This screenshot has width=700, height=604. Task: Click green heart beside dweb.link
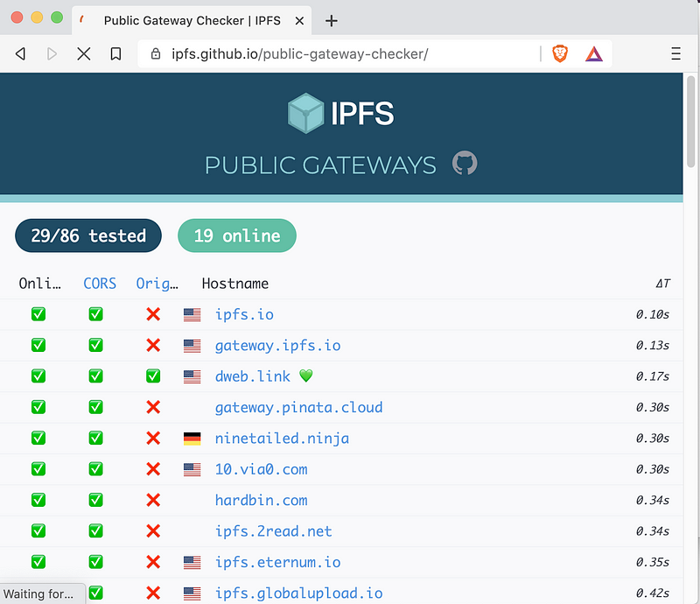(x=305, y=376)
